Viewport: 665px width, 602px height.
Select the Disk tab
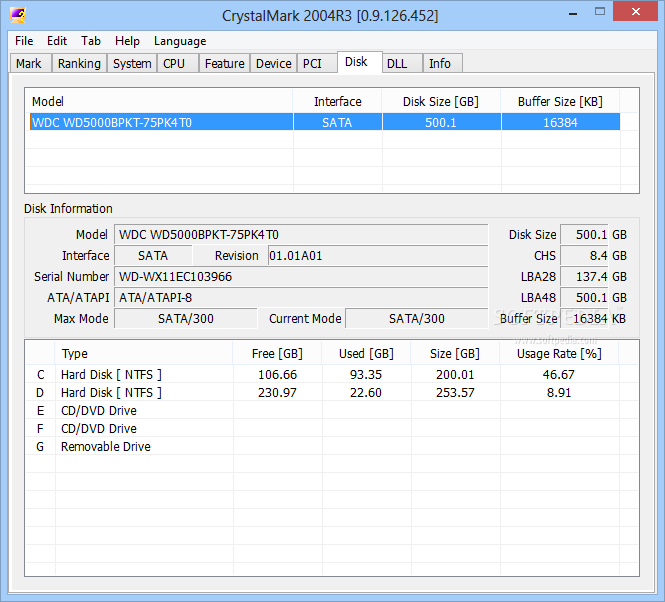360,62
